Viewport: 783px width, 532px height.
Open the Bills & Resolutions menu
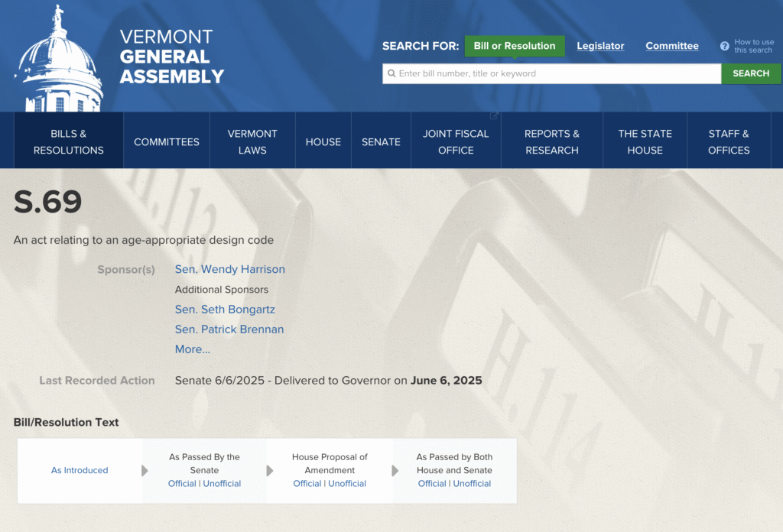[x=68, y=141]
